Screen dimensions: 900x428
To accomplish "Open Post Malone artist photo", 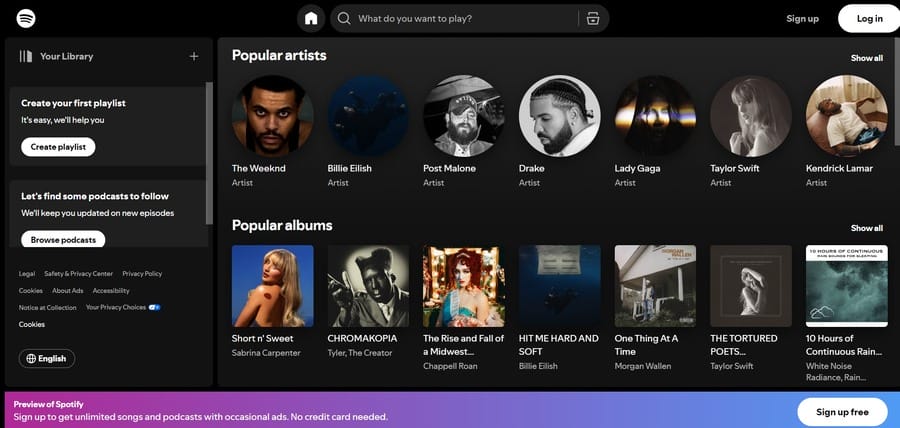I will 464,116.
